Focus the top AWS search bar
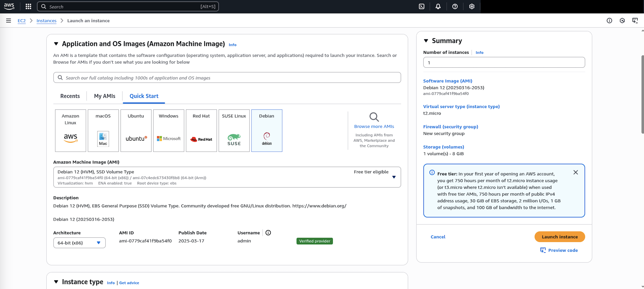The width and height of the screenshot is (644, 289). 128,6
